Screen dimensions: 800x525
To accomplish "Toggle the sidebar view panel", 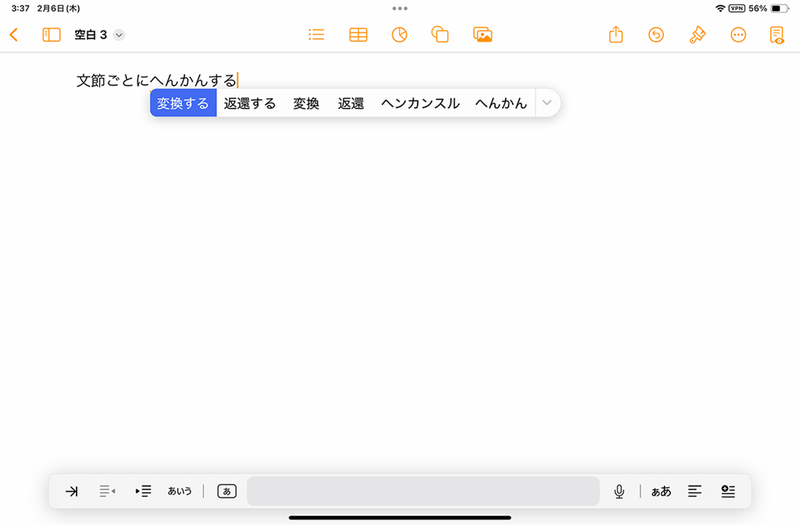I will (52, 35).
